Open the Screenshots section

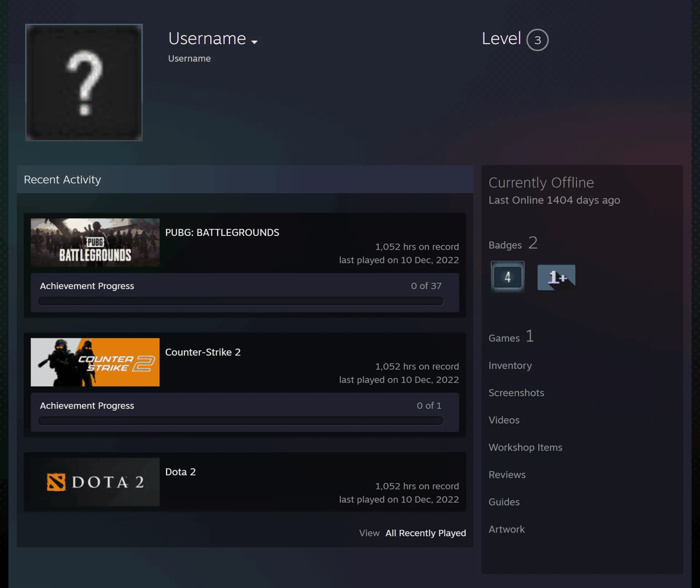tap(516, 393)
